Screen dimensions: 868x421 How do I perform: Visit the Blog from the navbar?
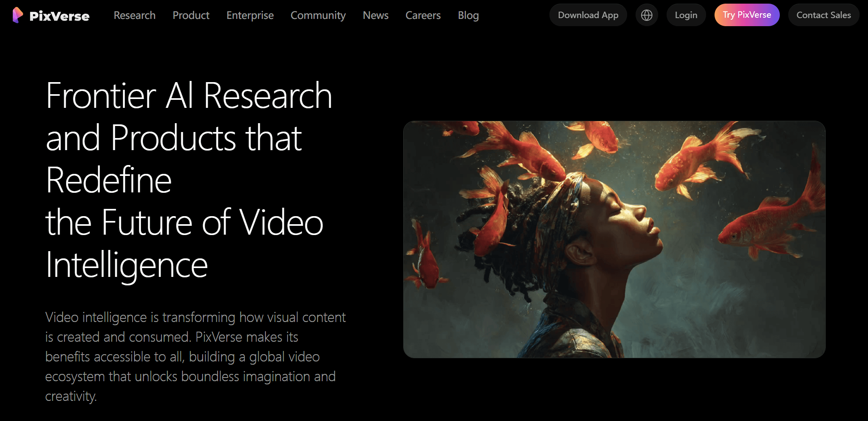click(468, 15)
